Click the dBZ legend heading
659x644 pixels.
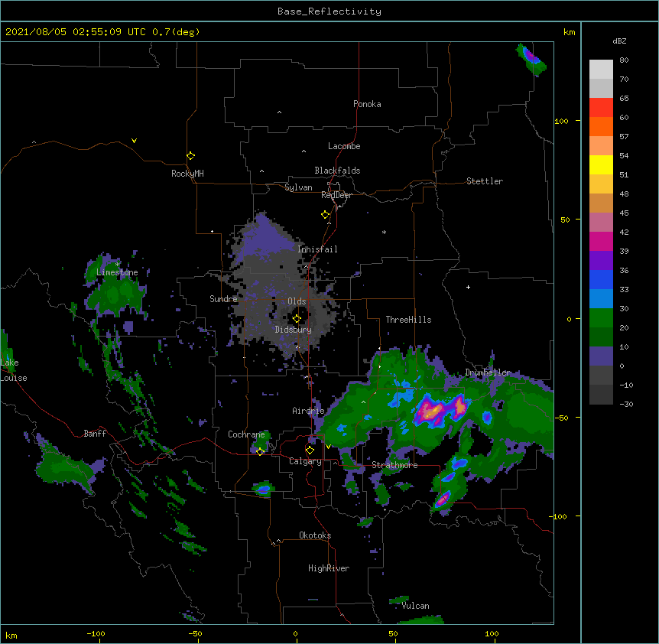coord(619,41)
